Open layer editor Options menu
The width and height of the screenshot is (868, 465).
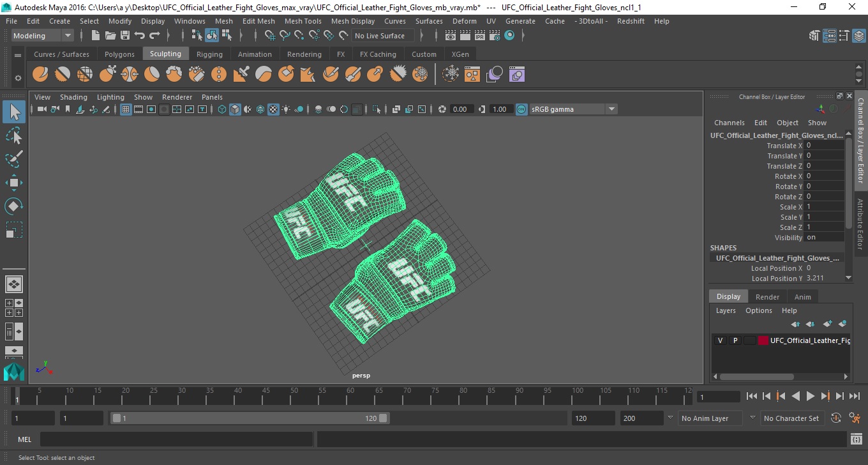tap(758, 310)
